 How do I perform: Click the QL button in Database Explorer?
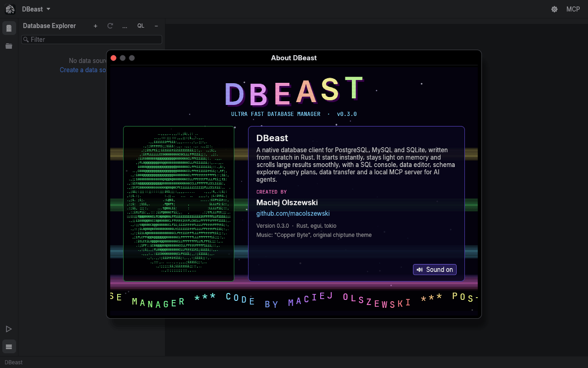pyautogui.click(x=141, y=26)
